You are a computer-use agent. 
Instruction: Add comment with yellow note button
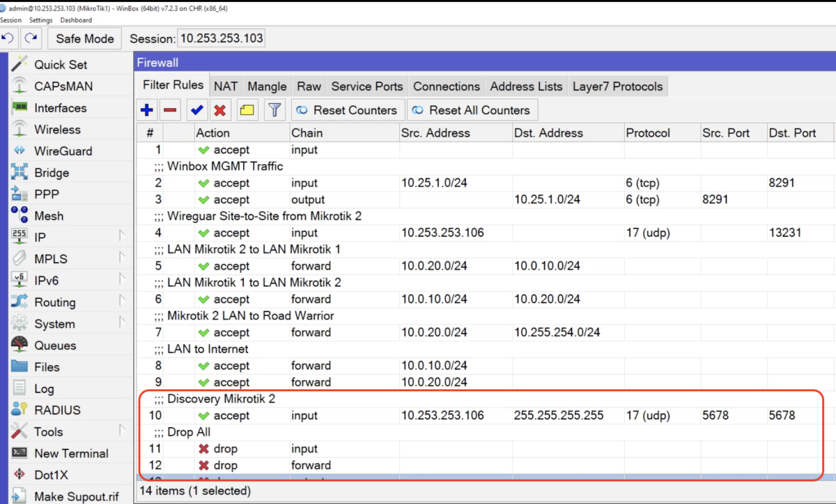point(247,110)
